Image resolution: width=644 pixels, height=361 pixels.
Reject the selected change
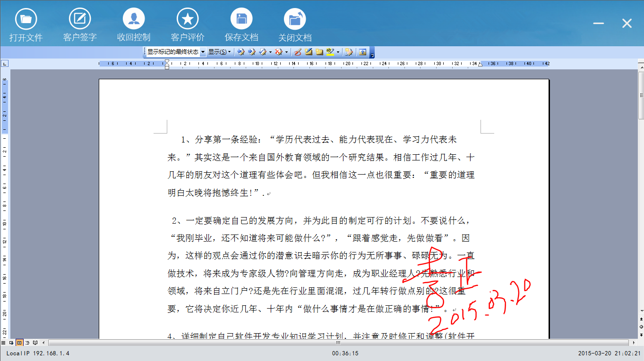(x=278, y=52)
